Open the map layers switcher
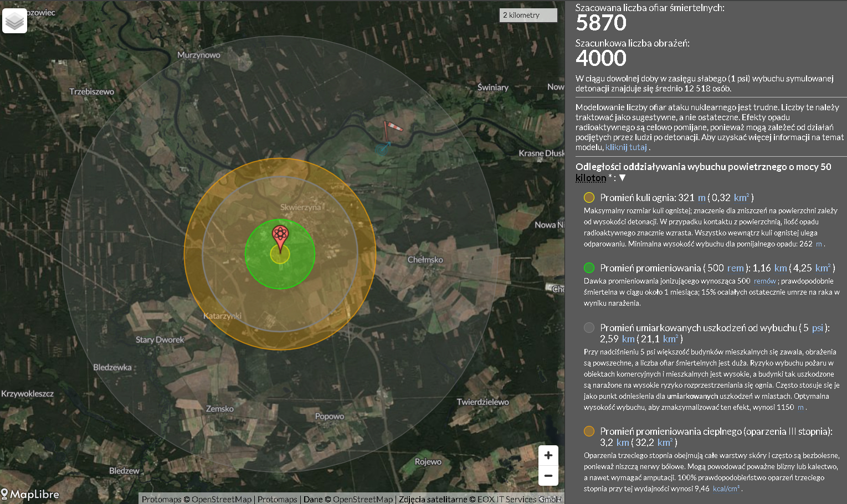The width and height of the screenshot is (847, 504). (15, 21)
